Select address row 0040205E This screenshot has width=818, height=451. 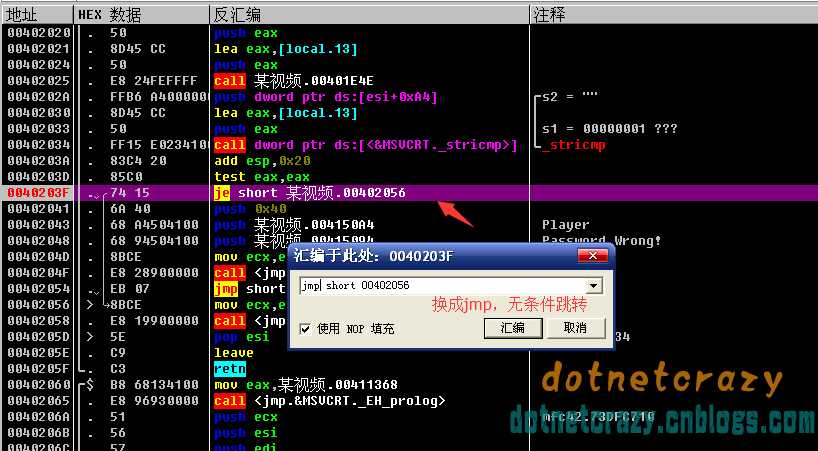tap(39, 353)
